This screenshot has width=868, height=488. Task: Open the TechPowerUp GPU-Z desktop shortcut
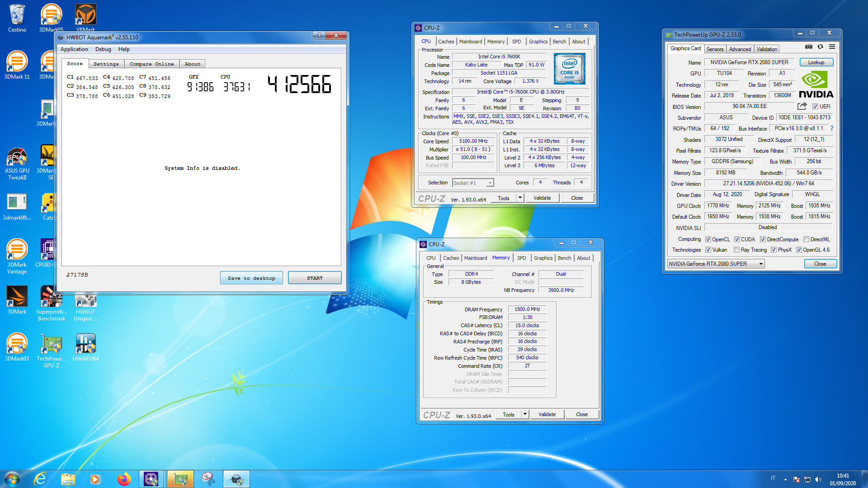tap(52, 350)
